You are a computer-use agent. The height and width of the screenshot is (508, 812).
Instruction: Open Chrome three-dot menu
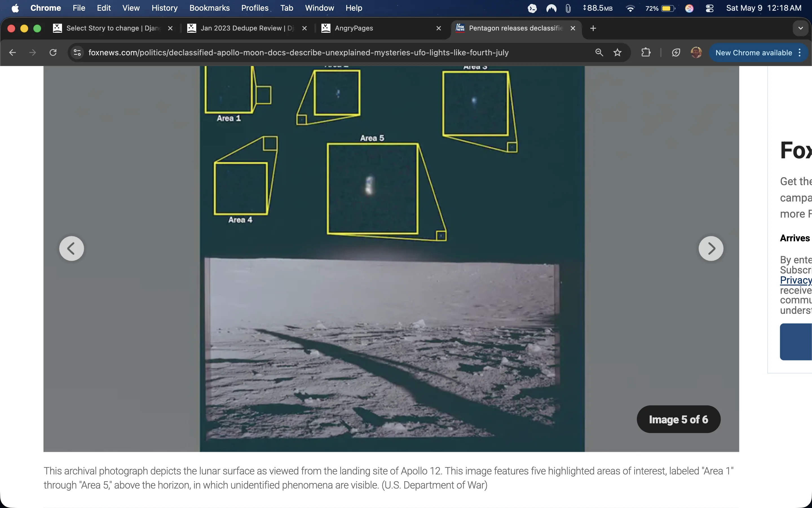(800, 52)
